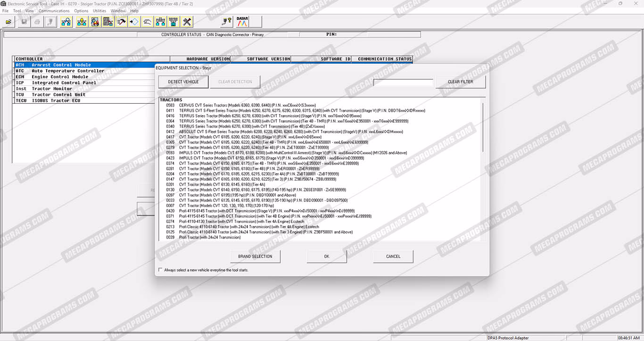Open the controller grid programming icon

point(108,22)
